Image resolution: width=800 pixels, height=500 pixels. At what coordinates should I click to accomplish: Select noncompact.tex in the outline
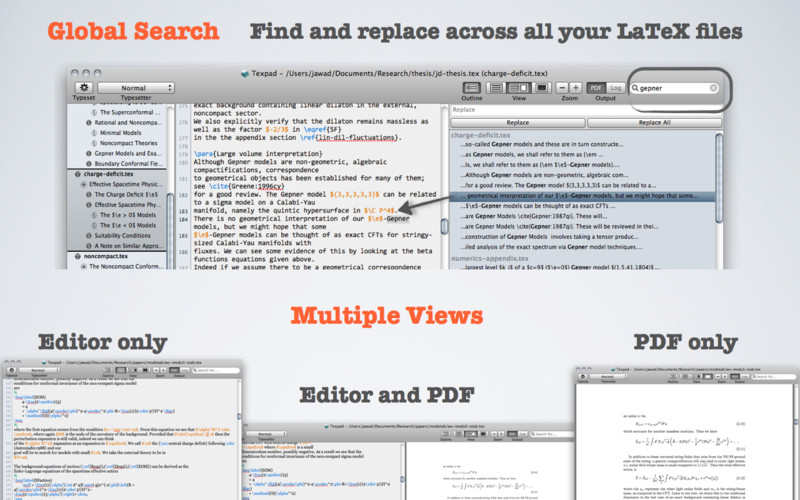106,256
